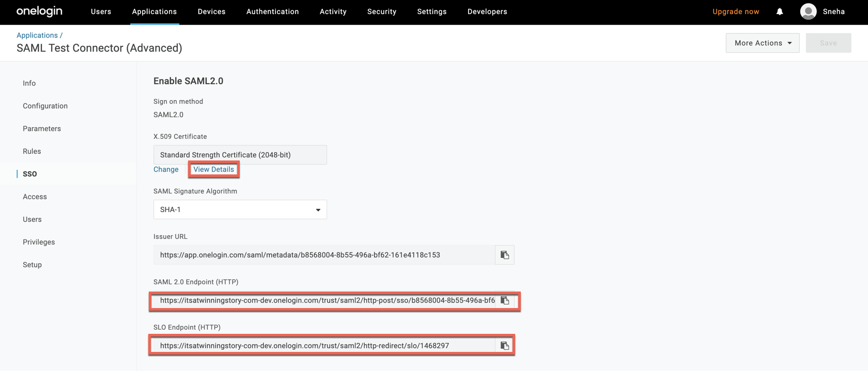868x371 pixels.
Task: Open the Applications menu
Action: click(154, 11)
